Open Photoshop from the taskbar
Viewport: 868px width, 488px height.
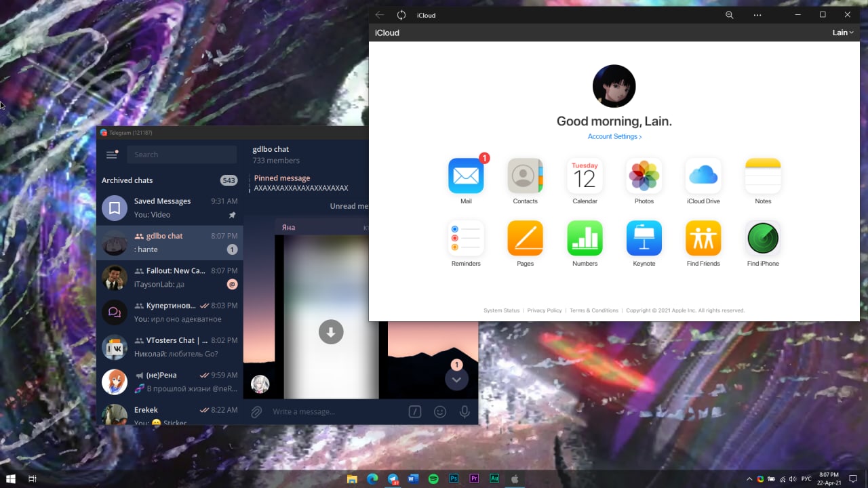454,479
